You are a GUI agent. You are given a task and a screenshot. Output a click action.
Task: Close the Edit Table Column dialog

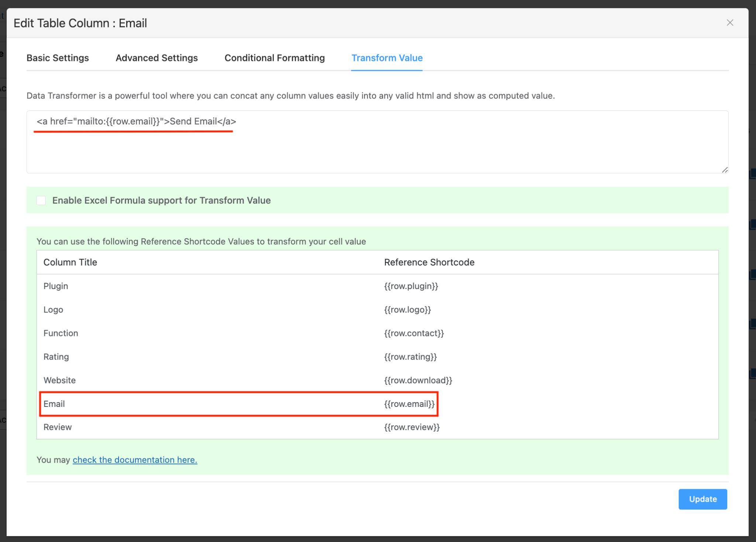point(730,23)
